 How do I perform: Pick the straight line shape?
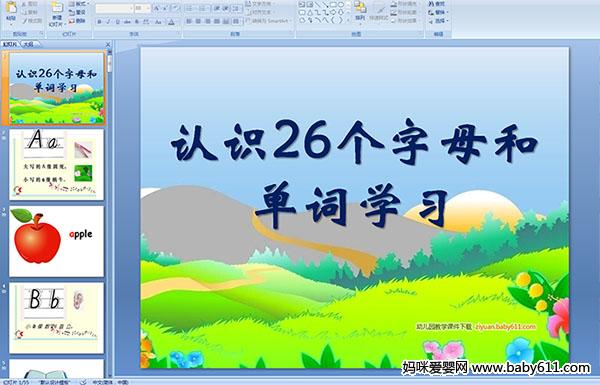318,4
